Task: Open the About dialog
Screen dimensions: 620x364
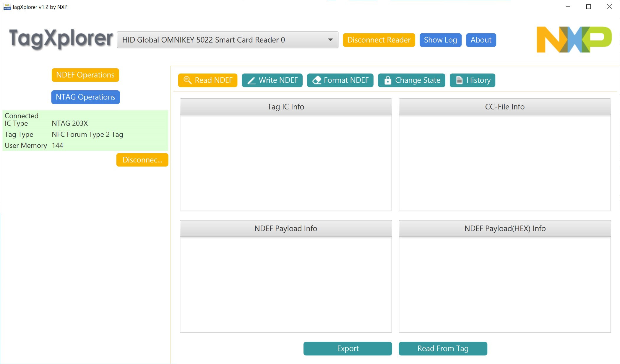Action: (x=481, y=40)
